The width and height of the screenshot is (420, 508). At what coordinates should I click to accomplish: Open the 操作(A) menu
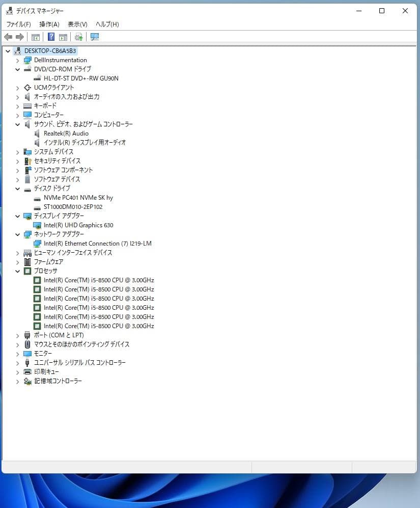tap(48, 24)
